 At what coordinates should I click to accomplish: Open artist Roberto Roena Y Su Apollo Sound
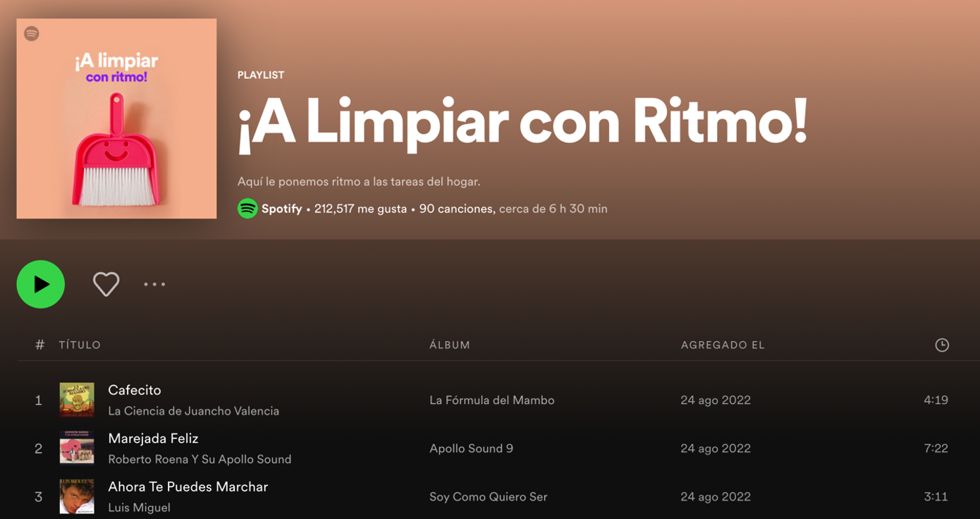(x=200, y=459)
